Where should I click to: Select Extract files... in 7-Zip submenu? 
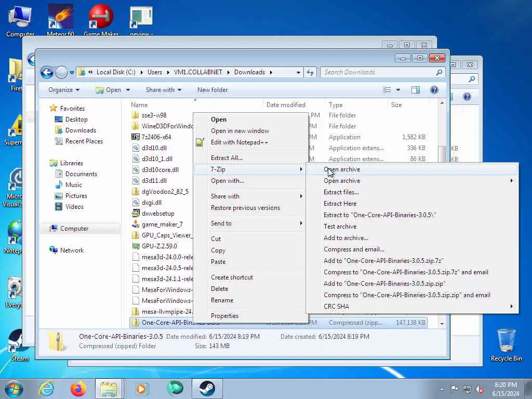tap(341, 192)
